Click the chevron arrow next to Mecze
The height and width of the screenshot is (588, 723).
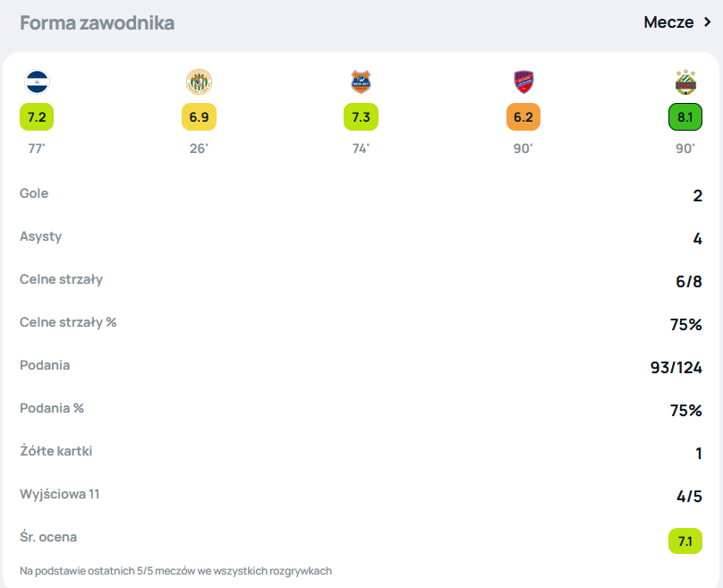(707, 22)
